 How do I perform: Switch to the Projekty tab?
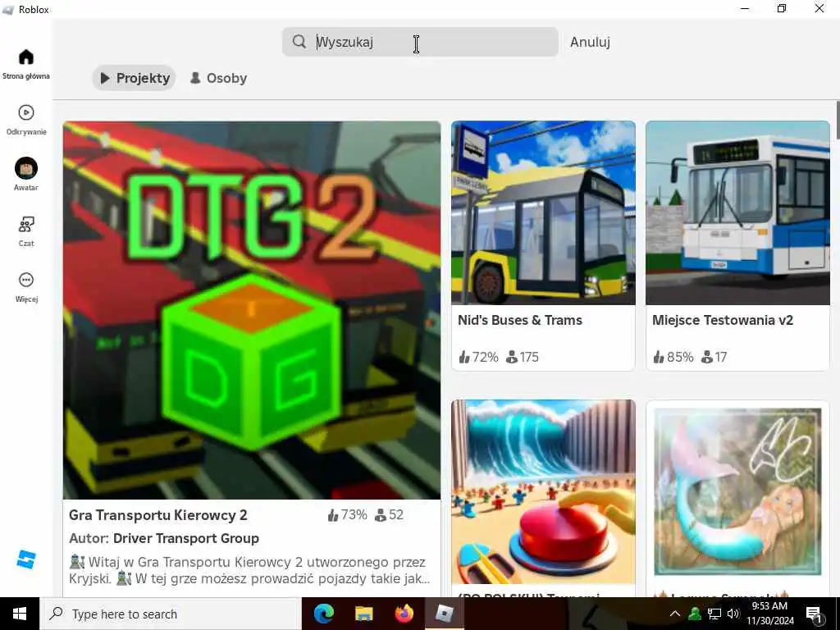click(x=135, y=78)
